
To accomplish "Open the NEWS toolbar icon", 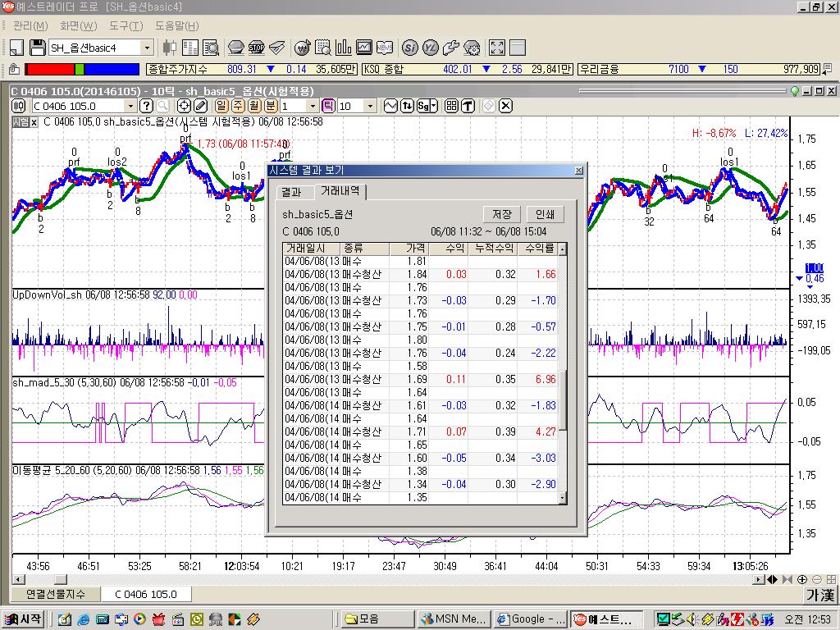I will point(384,48).
